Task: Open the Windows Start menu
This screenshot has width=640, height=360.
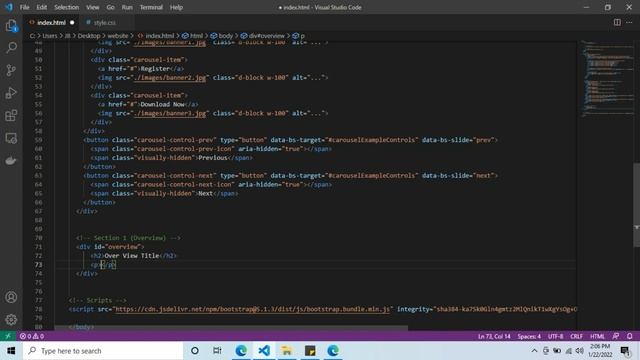Action: 11,351
